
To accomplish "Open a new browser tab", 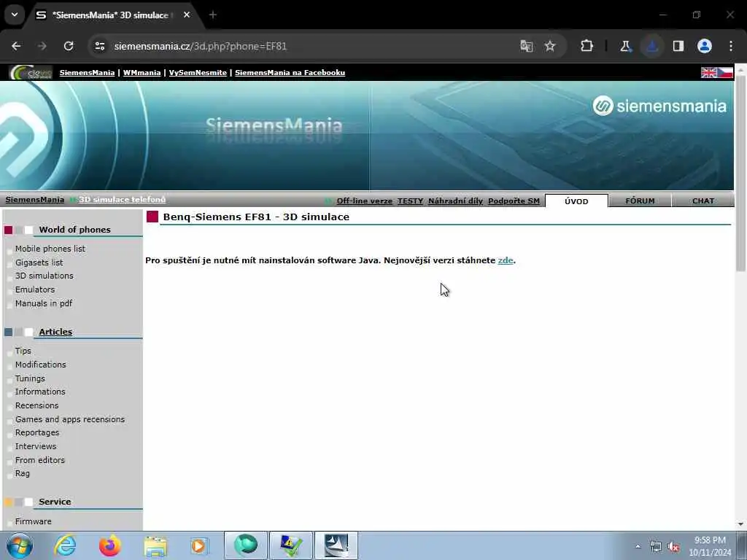I will click(213, 15).
